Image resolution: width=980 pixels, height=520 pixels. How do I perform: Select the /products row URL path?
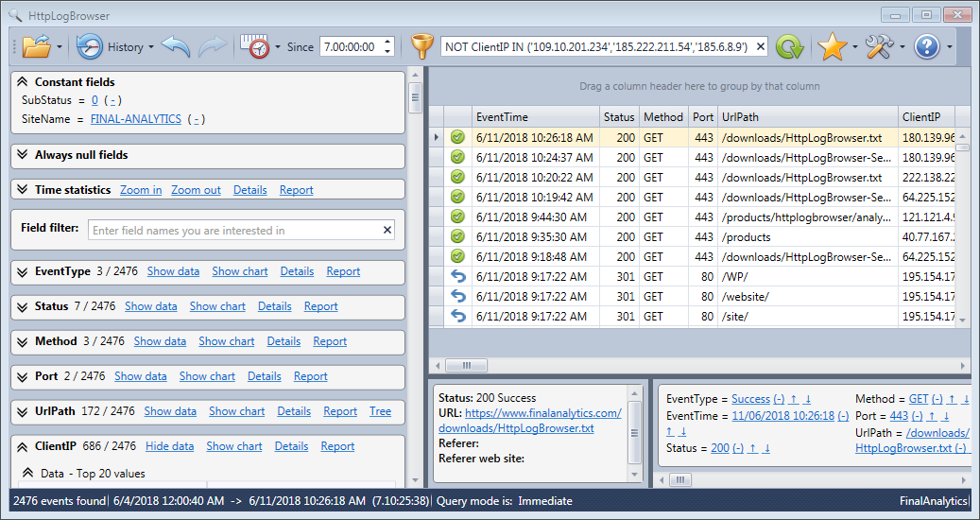point(807,237)
